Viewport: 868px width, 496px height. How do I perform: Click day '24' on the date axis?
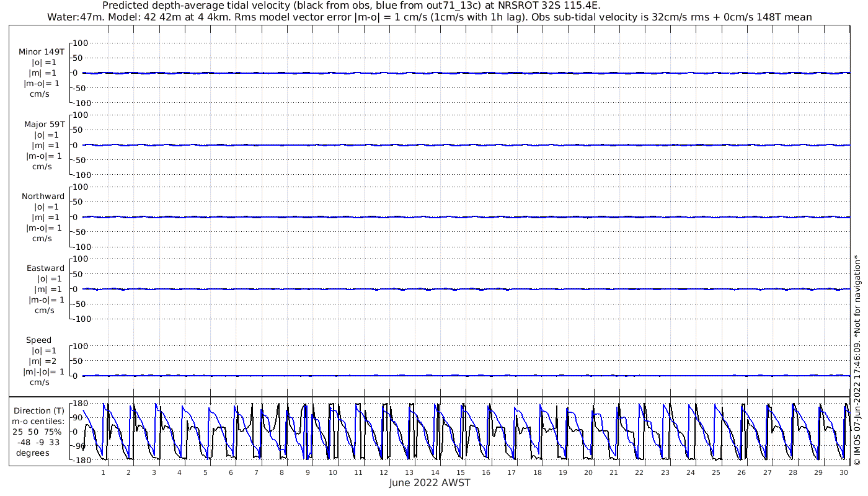(x=691, y=472)
